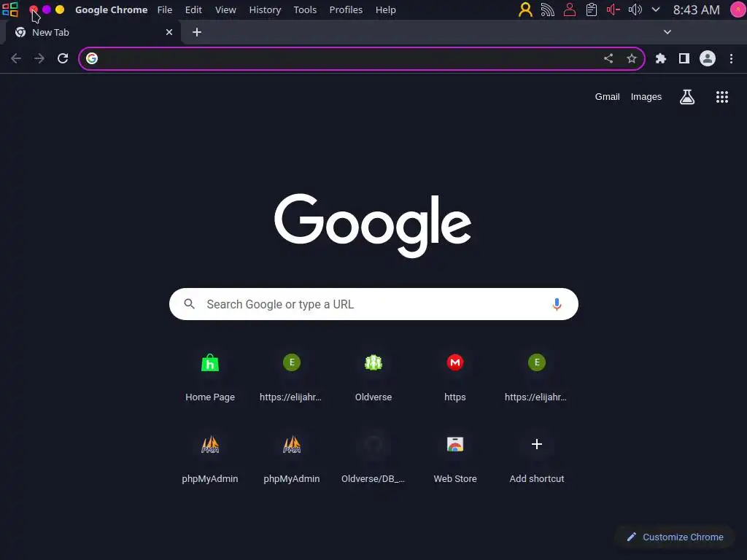The height and width of the screenshot is (560, 747).
Task: Open Search Labs flask icon
Action: pyautogui.click(x=686, y=97)
